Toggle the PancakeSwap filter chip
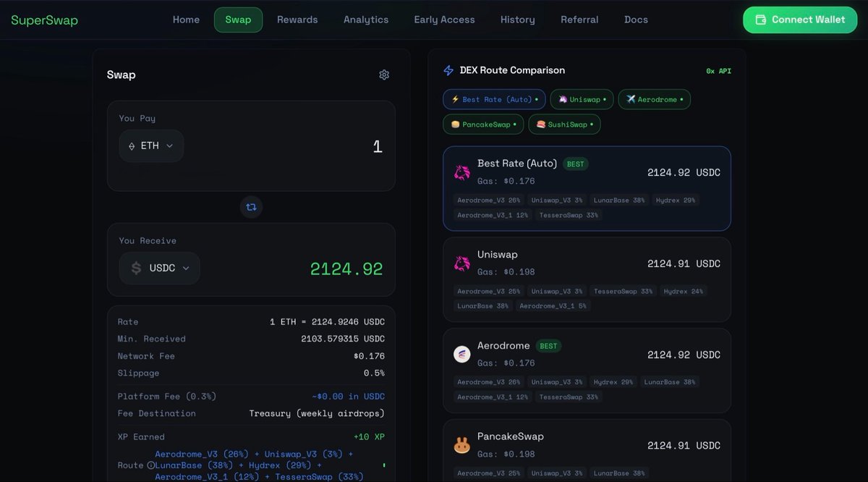The height and width of the screenshot is (482, 868). (x=483, y=124)
